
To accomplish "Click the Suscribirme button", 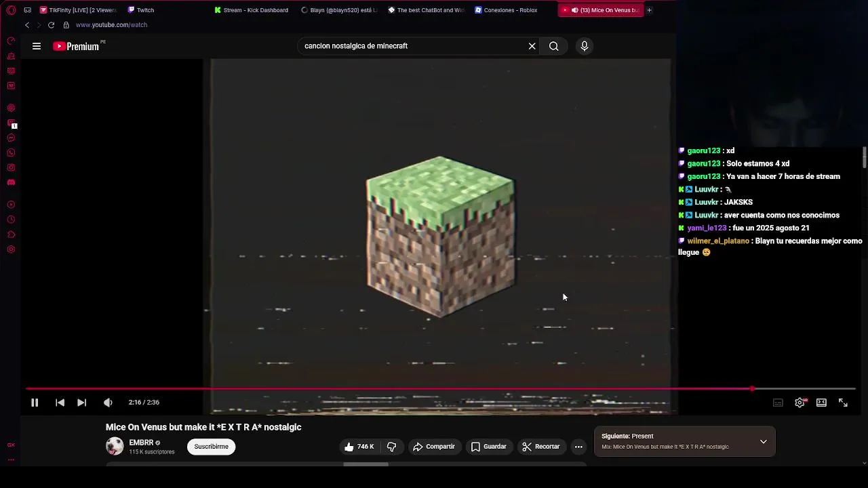I will (x=211, y=447).
